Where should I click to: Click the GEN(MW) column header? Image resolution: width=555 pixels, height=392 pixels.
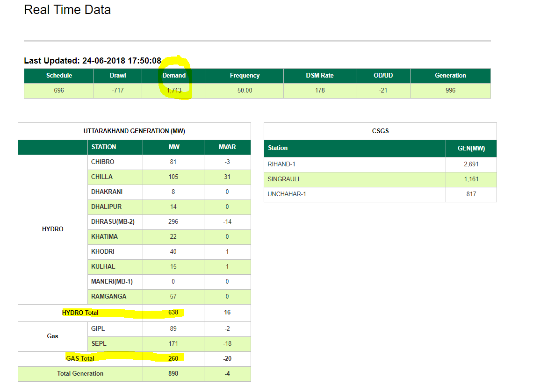[x=471, y=149]
